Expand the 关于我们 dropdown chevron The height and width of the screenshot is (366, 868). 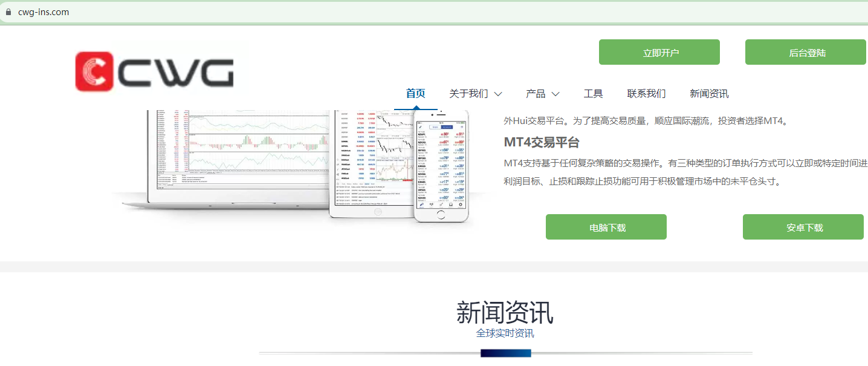tap(498, 94)
